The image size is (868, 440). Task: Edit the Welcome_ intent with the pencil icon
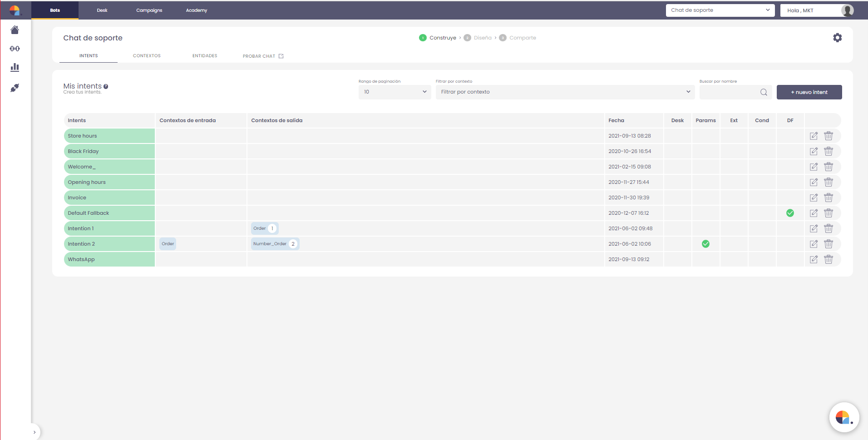814,167
